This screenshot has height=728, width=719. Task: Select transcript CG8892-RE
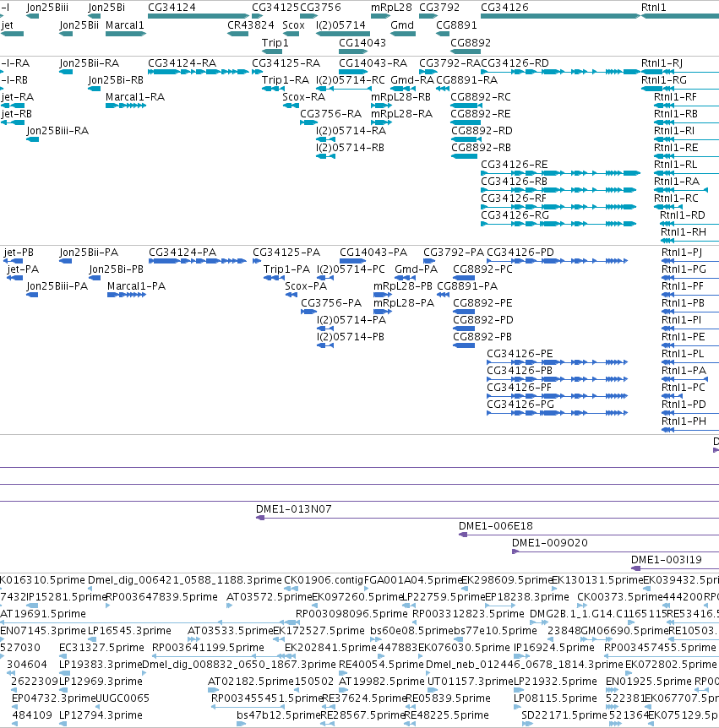[x=480, y=114]
